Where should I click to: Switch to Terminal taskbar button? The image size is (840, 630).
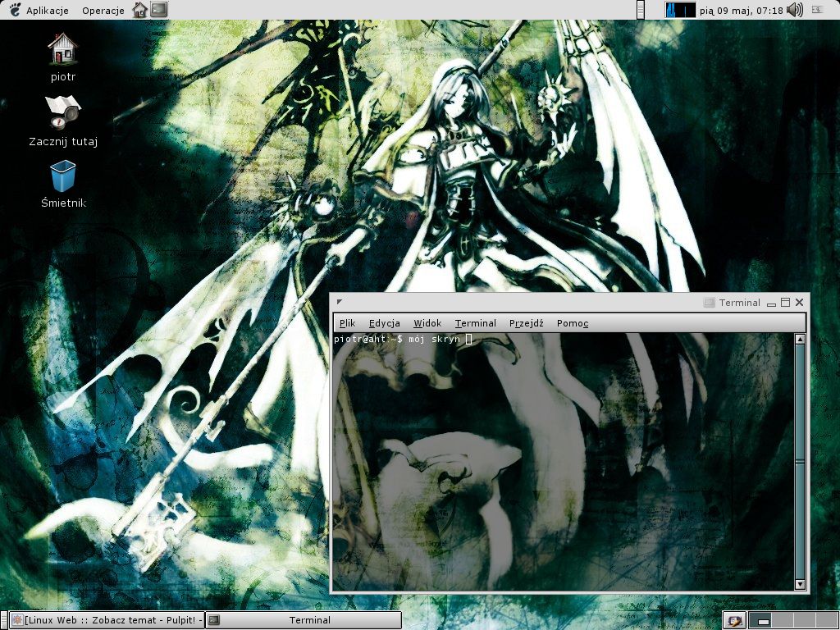(x=304, y=620)
